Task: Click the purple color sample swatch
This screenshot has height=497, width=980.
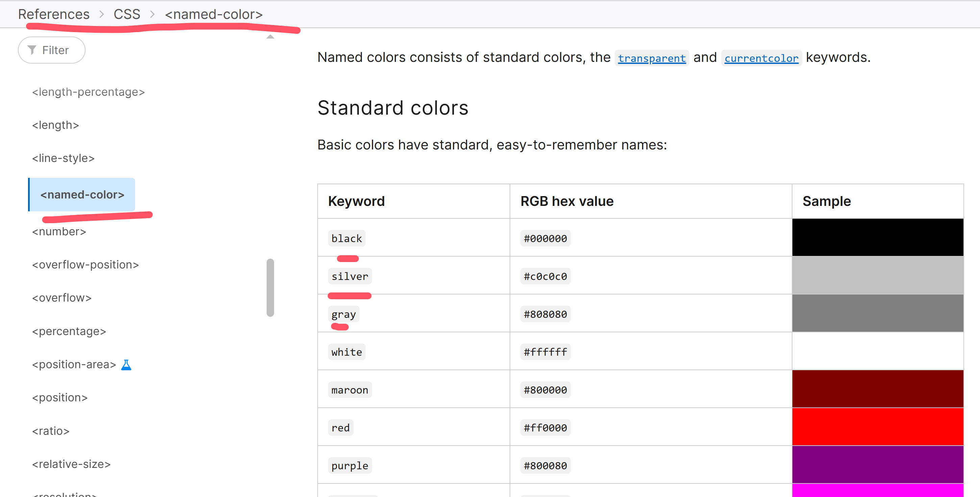Action: pos(877,464)
